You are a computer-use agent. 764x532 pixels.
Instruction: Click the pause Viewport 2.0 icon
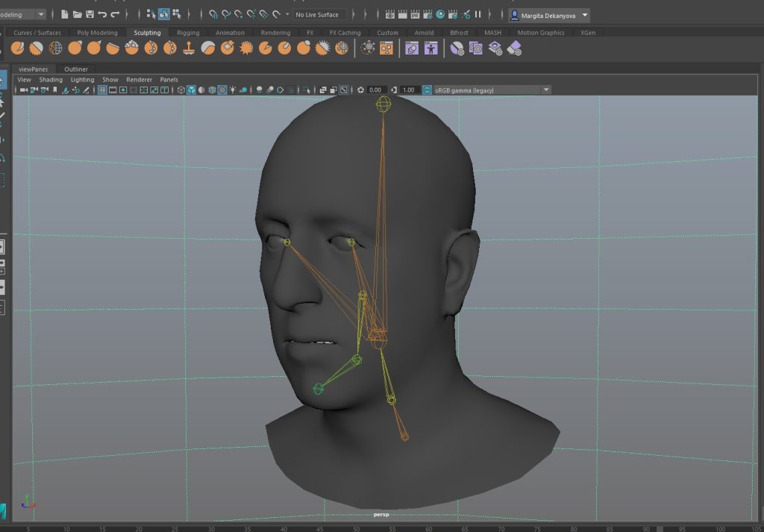pos(477,14)
